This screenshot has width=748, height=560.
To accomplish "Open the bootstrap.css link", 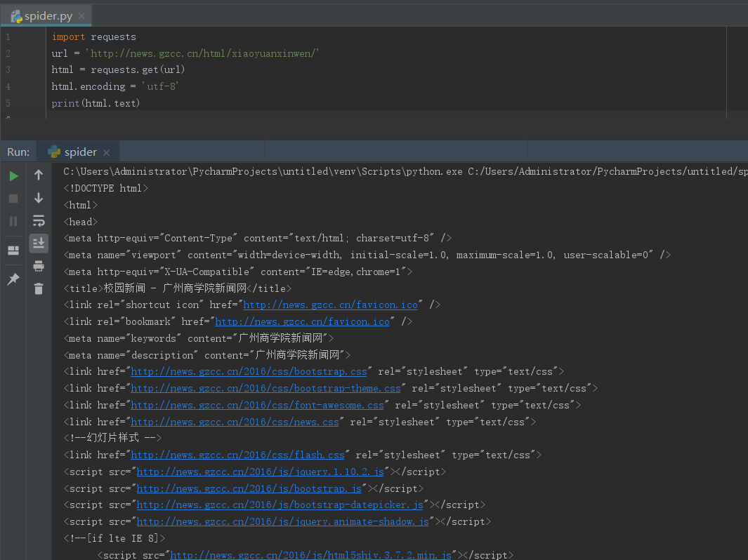I will (249, 372).
